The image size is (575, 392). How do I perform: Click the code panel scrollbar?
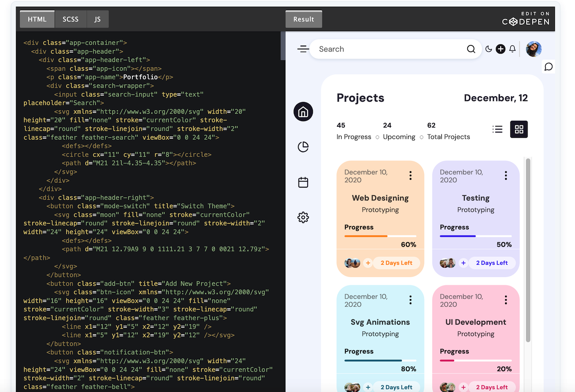[x=283, y=46]
